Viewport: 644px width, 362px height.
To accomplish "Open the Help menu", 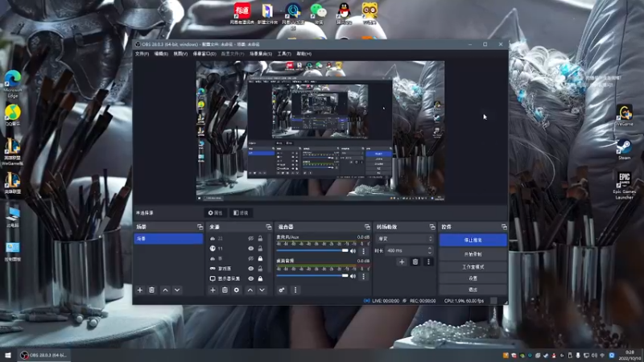I will coord(304,54).
